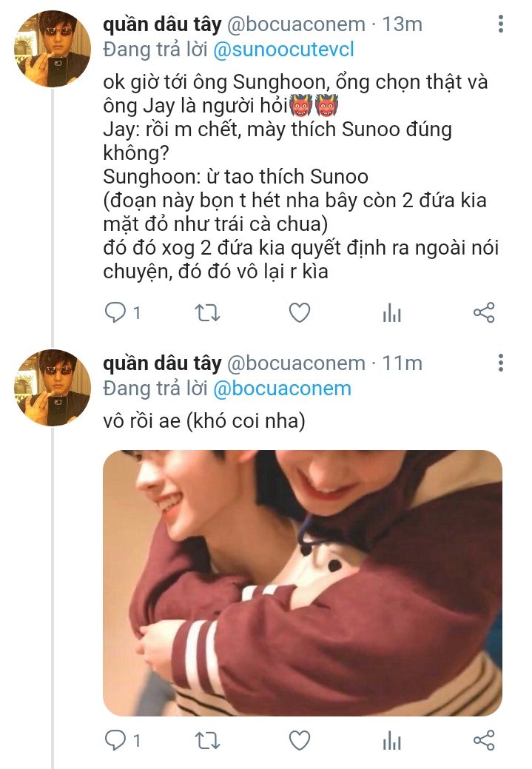Retweet the 'vô rồi ae' tweet

click(206, 739)
